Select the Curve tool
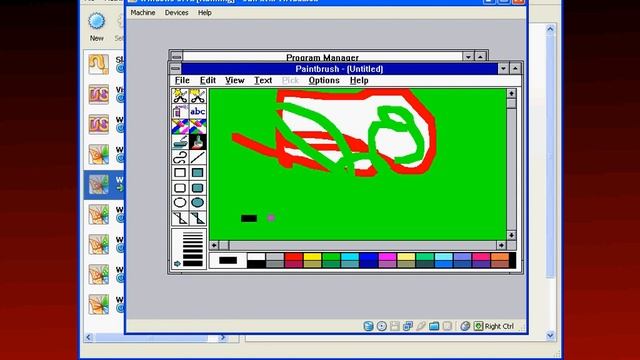640x360 pixels. [x=180, y=157]
